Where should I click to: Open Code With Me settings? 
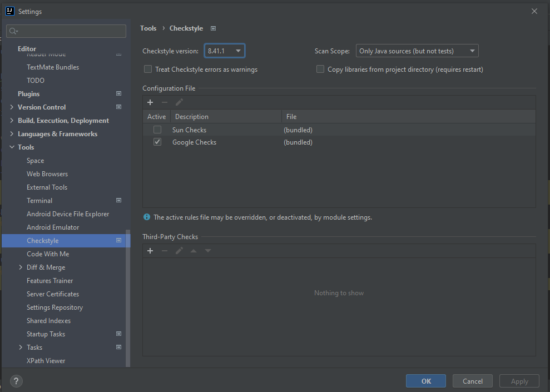48,254
